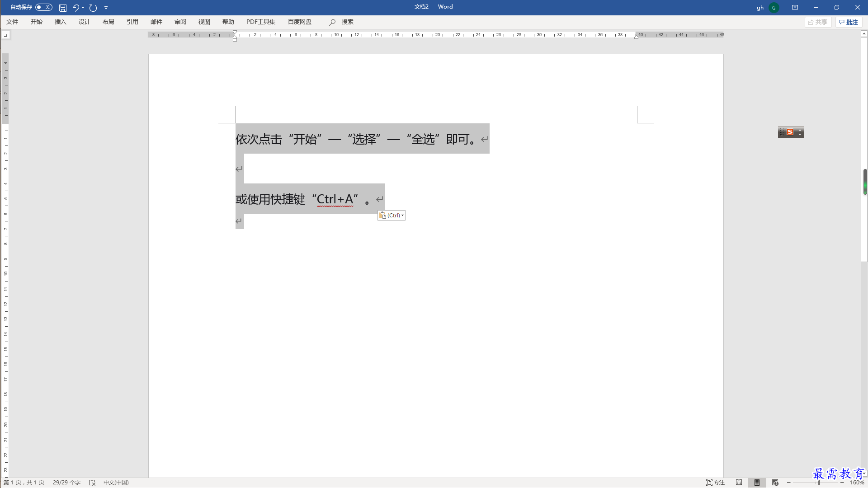868x488 pixels.
Task: Redo the last action
Action: 93,8
